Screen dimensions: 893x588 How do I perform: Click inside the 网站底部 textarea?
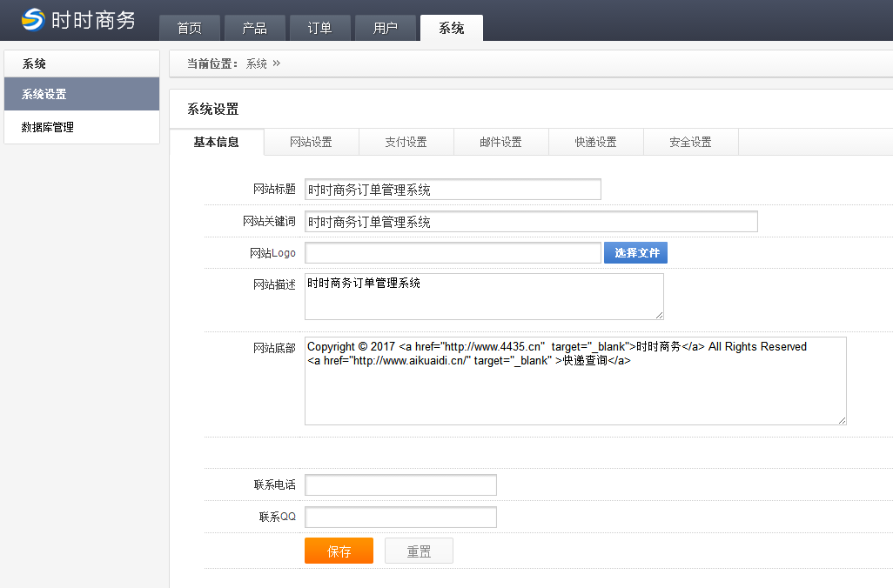tap(574, 391)
